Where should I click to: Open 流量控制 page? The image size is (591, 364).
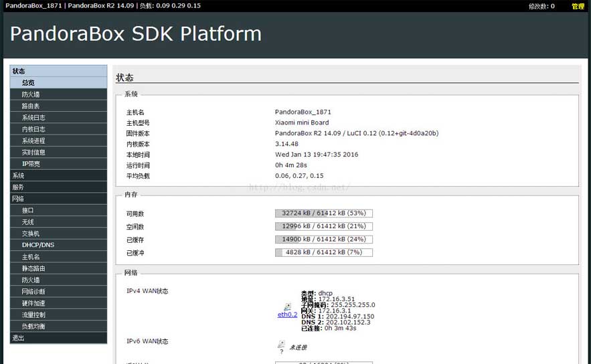click(58, 314)
